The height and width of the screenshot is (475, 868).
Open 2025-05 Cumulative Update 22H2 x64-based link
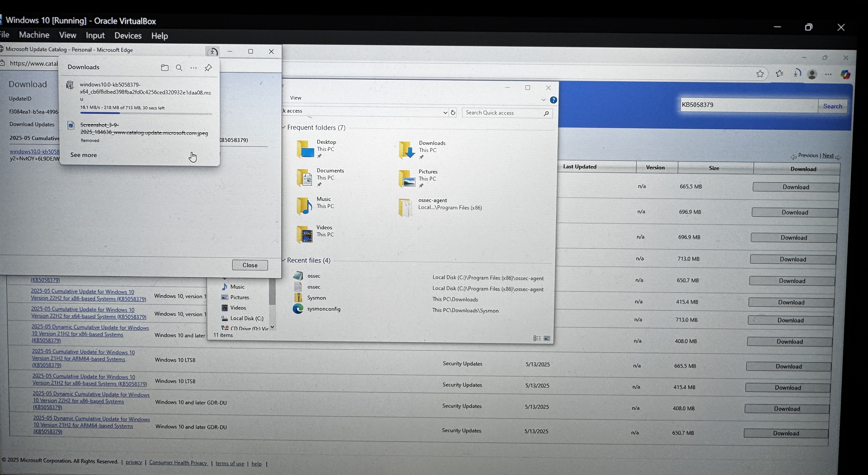[89, 313]
